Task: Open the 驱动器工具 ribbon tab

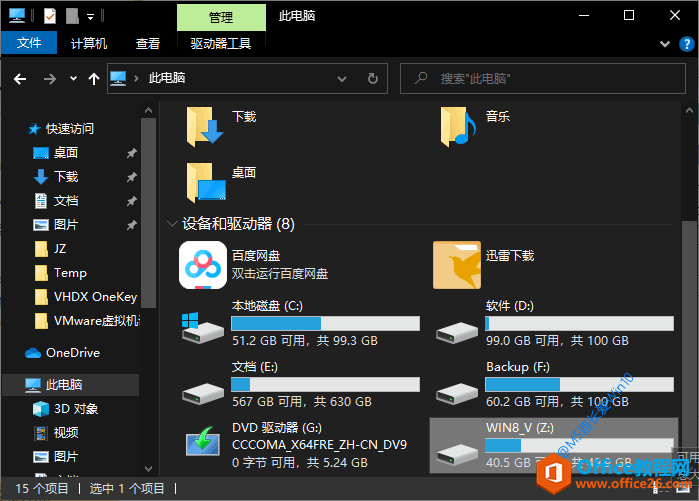Action: pos(221,43)
